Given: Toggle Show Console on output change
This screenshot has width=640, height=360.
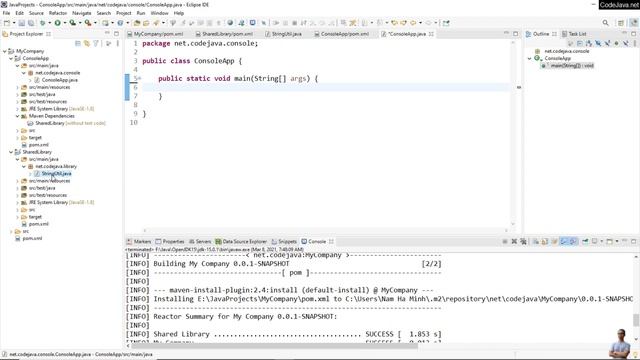Looking at the screenshot, I should click(564, 242).
